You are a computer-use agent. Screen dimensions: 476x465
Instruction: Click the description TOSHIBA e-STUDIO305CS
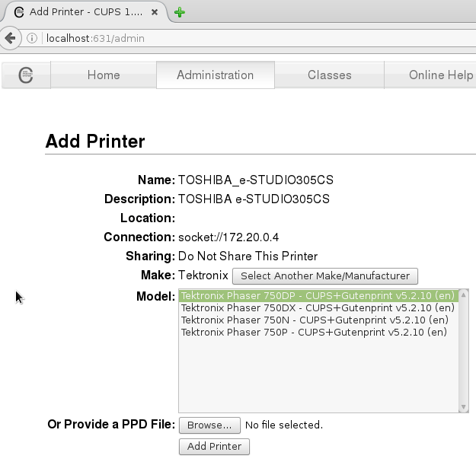254,199
